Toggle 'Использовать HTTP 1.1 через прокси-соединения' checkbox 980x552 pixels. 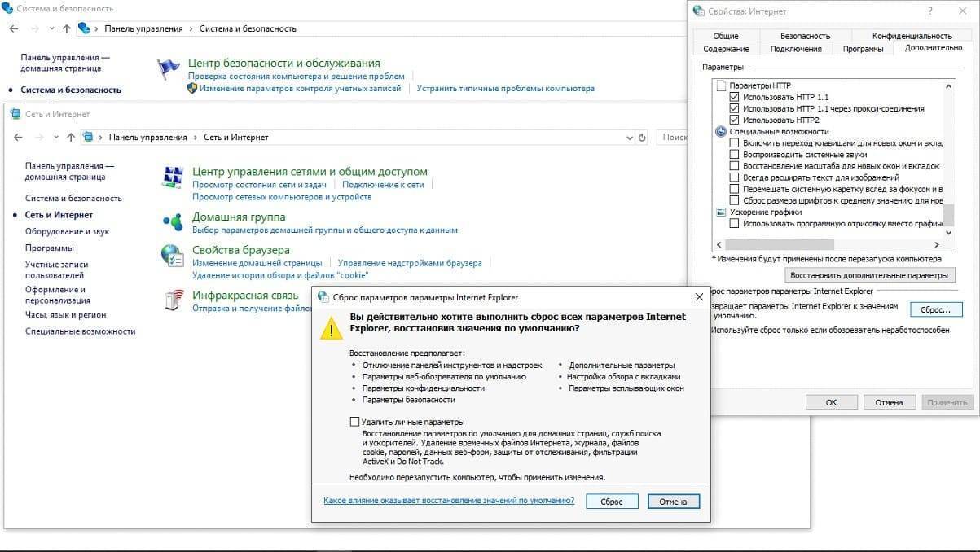(734, 108)
